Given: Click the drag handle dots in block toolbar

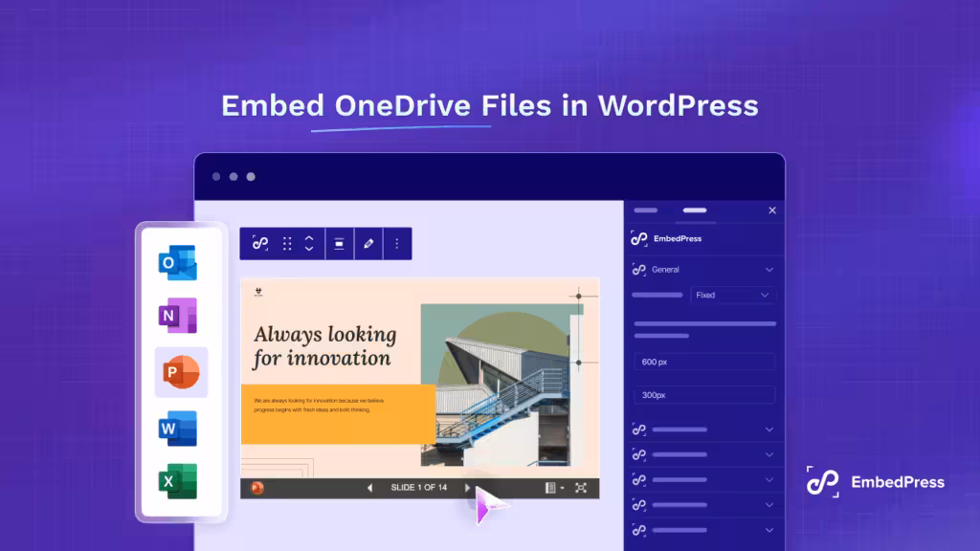Looking at the screenshot, I should 287,244.
